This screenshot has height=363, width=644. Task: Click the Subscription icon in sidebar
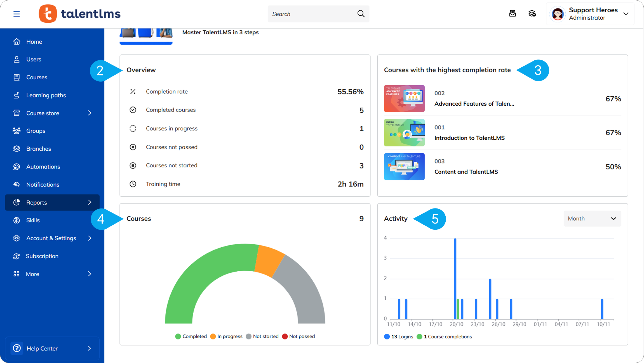pos(17,256)
